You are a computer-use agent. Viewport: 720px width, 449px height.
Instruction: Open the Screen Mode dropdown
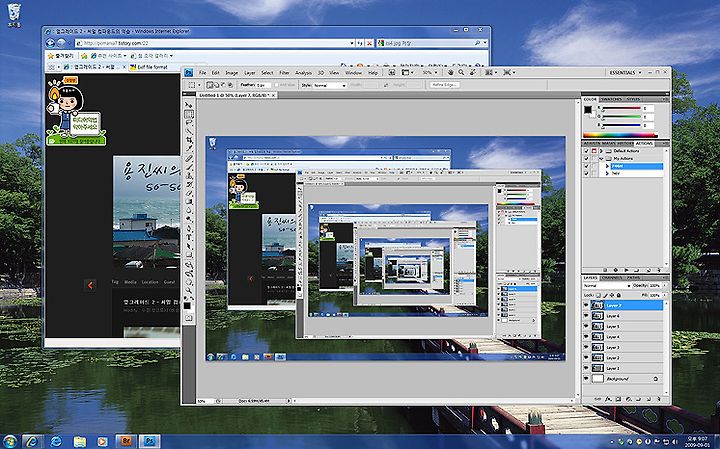509,73
